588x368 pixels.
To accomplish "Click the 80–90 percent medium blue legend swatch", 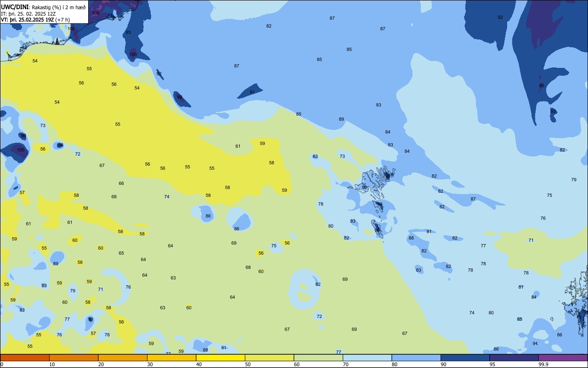I will (x=416, y=357).
